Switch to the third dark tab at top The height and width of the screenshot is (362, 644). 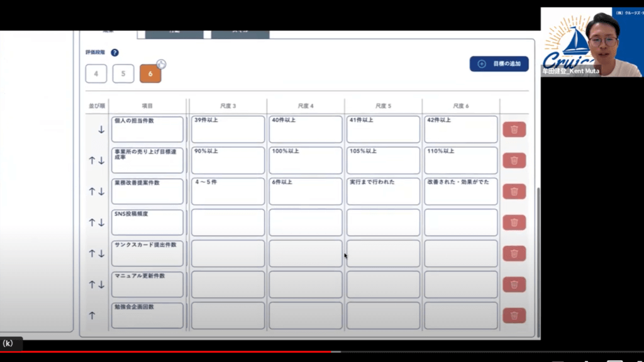(240, 34)
